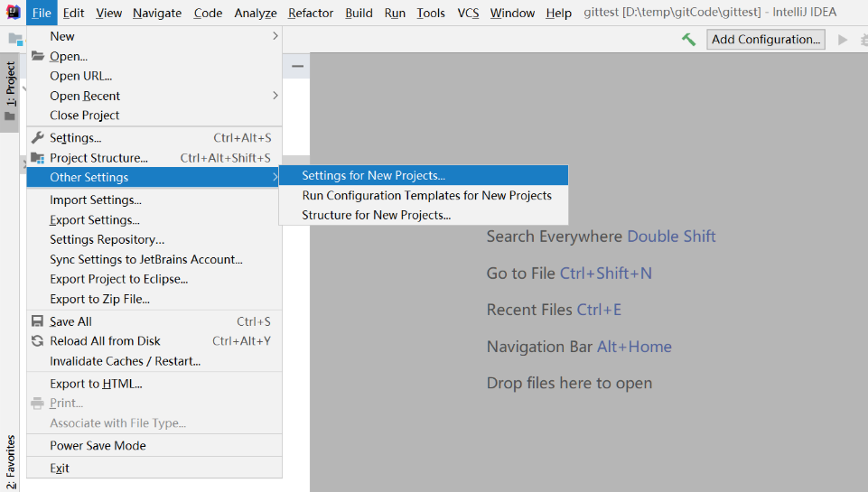Open the Window menu
Screen dimensions: 868x492
click(x=512, y=13)
